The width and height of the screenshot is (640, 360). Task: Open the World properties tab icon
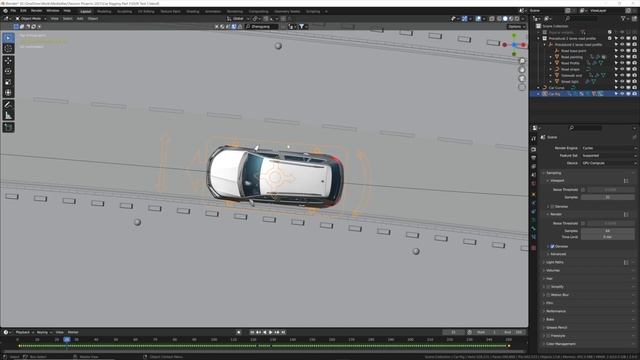click(534, 184)
